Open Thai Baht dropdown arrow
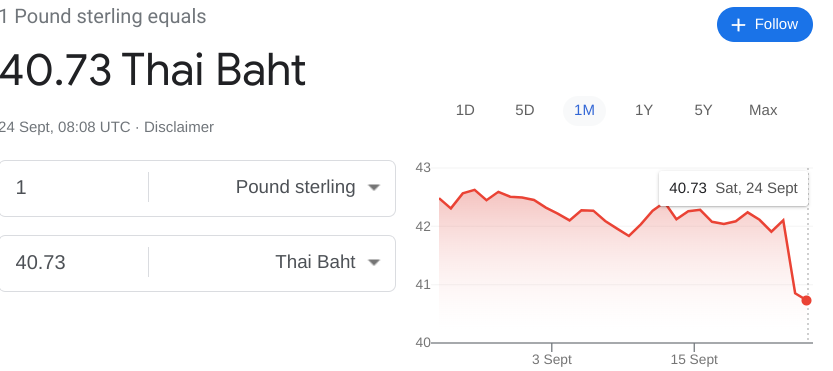The height and width of the screenshot is (371, 833). click(x=374, y=263)
